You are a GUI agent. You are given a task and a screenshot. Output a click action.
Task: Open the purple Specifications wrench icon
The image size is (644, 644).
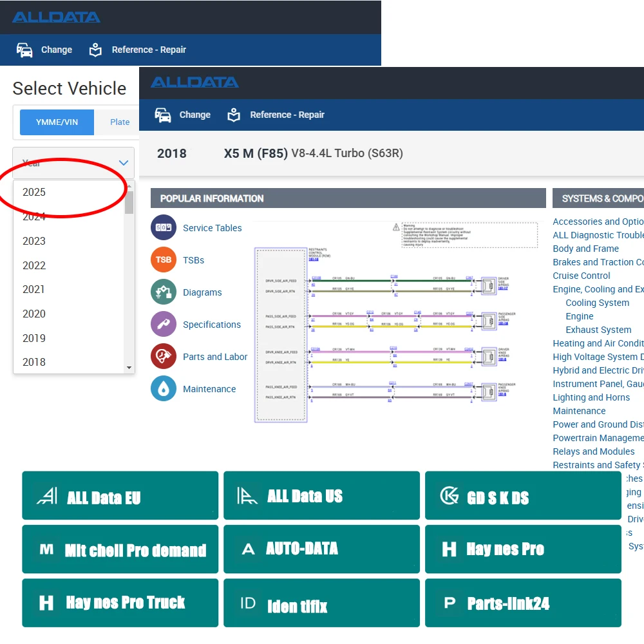coord(164,324)
